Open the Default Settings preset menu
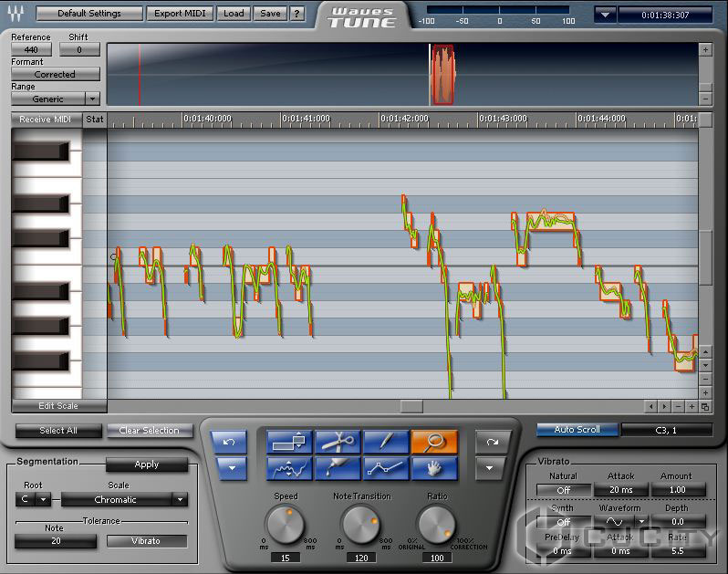The image size is (728, 574). coord(89,14)
